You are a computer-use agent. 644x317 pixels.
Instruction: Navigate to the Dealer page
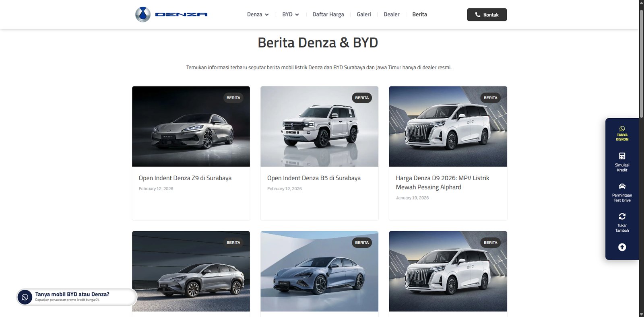pyautogui.click(x=391, y=14)
